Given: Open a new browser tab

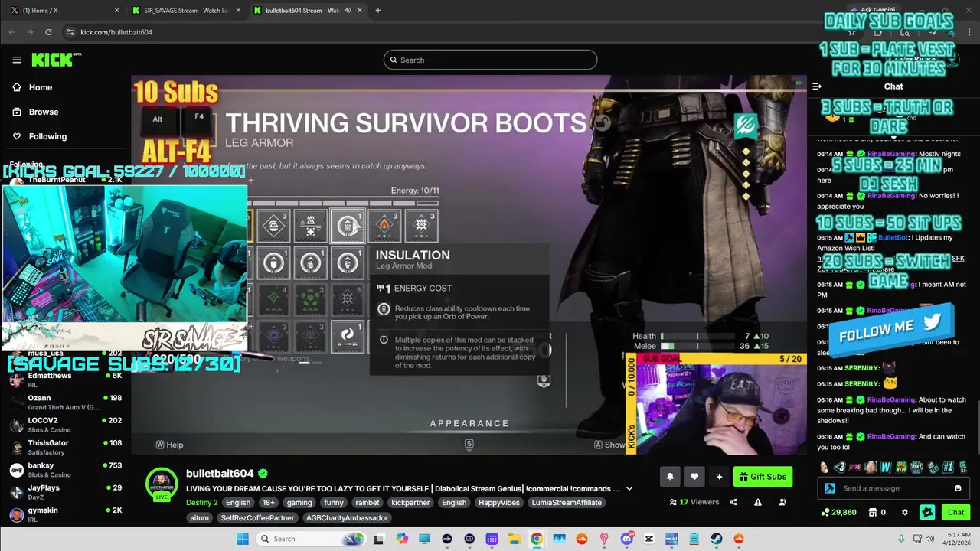Looking at the screenshot, I should (377, 10).
